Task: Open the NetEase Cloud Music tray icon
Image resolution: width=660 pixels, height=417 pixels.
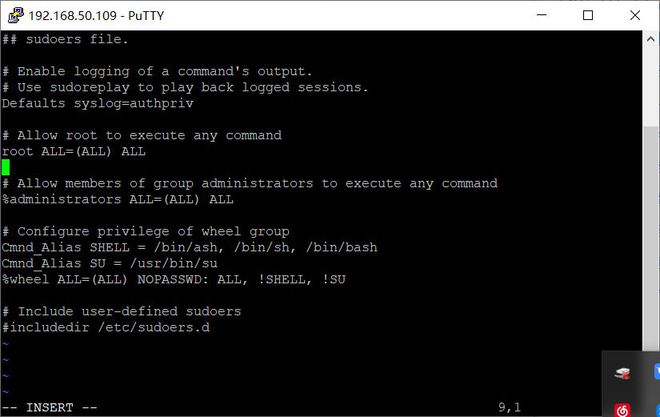Action: point(622,408)
